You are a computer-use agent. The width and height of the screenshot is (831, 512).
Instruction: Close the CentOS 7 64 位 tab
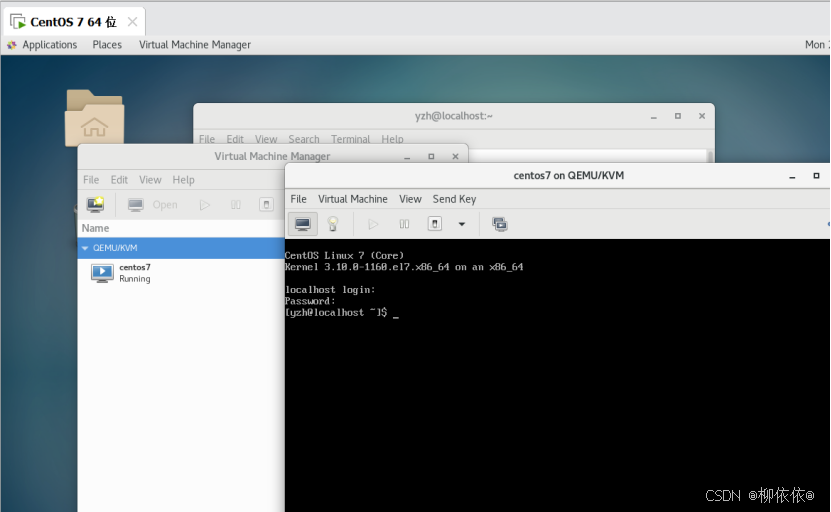tap(132, 22)
